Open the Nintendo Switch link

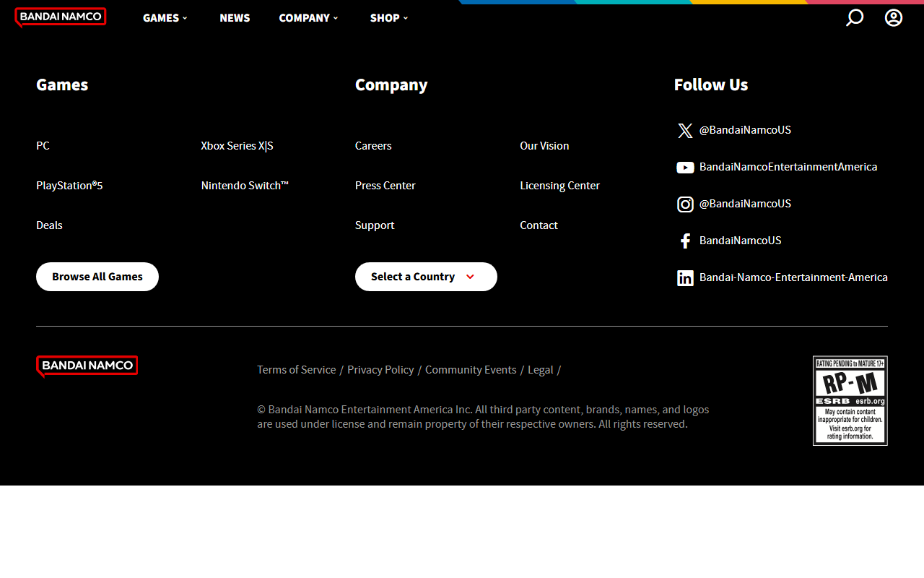point(245,186)
